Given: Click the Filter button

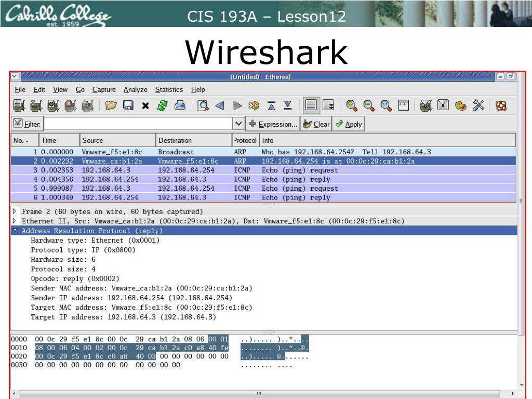Looking at the screenshot, I should coord(27,124).
